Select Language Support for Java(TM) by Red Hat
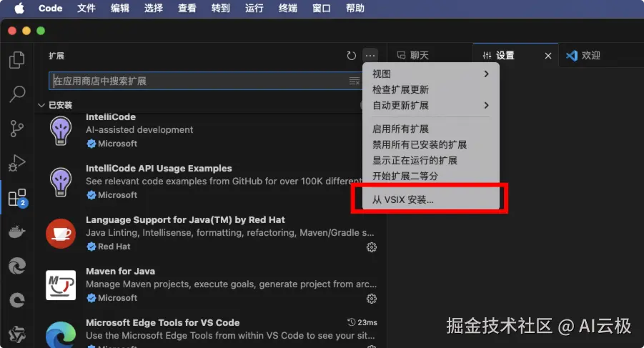644x348 pixels. (185, 219)
